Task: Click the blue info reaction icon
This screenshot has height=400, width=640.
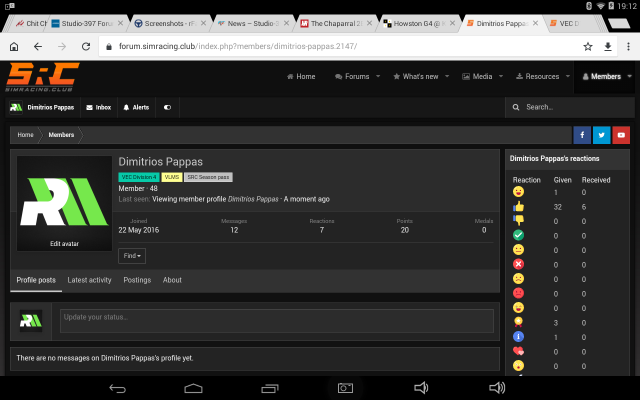Action: tap(518, 337)
